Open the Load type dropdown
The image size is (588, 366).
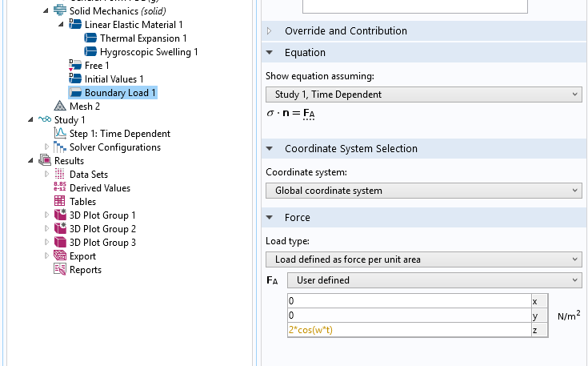coord(423,259)
